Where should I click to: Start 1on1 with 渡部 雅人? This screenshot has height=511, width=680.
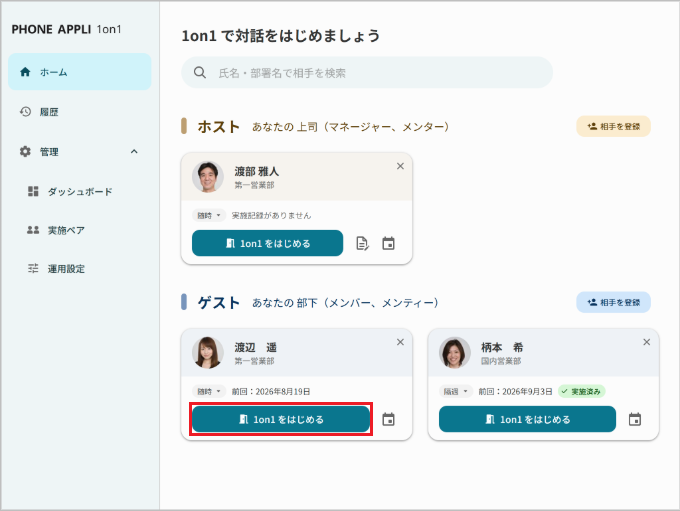click(268, 243)
